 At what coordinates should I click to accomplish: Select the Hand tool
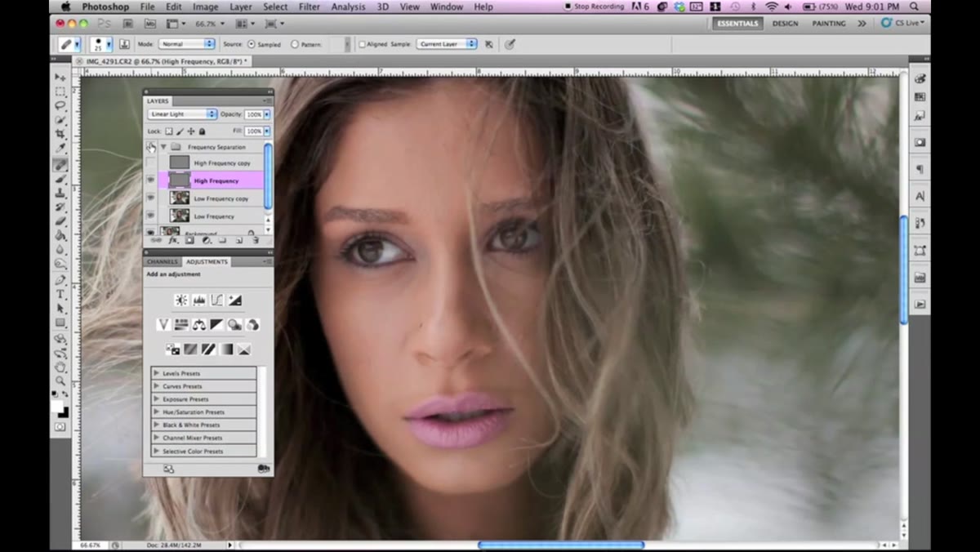tap(60, 367)
